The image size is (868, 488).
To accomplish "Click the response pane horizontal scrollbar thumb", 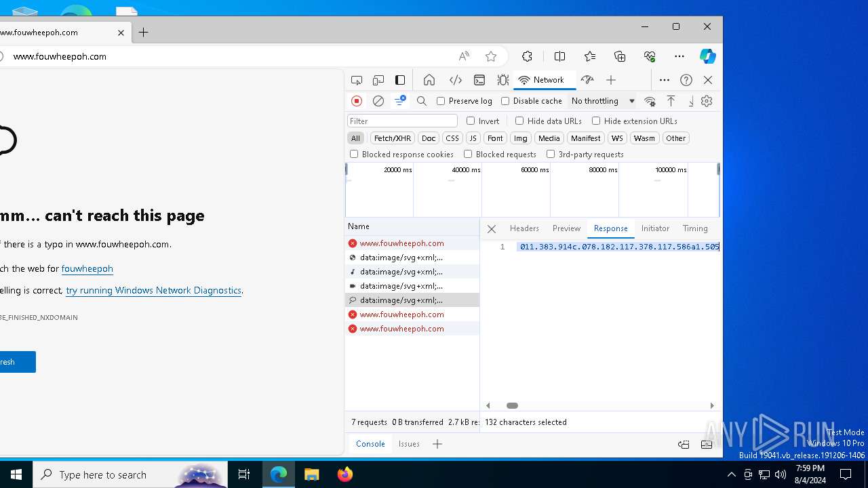I will tap(513, 405).
